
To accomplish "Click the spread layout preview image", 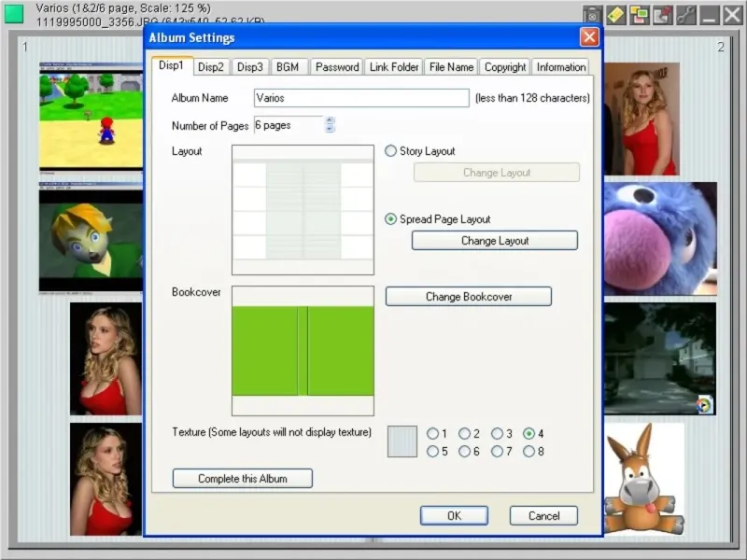I will [303, 210].
